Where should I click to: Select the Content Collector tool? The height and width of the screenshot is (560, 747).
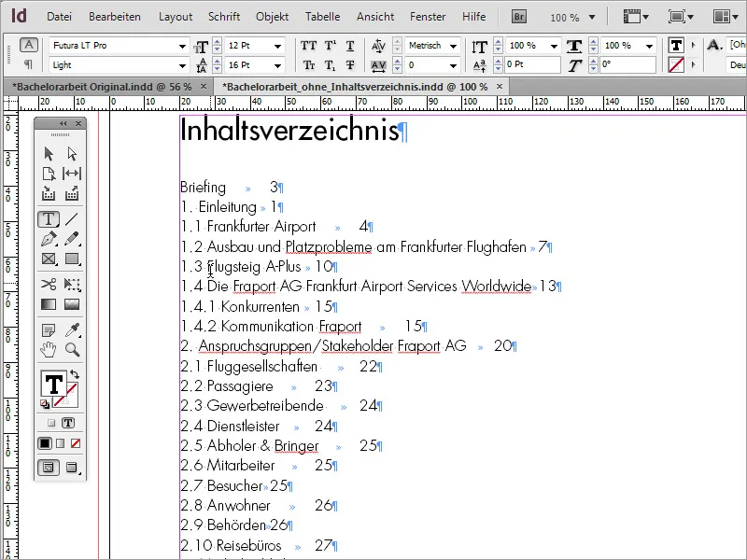tap(49, 193)
